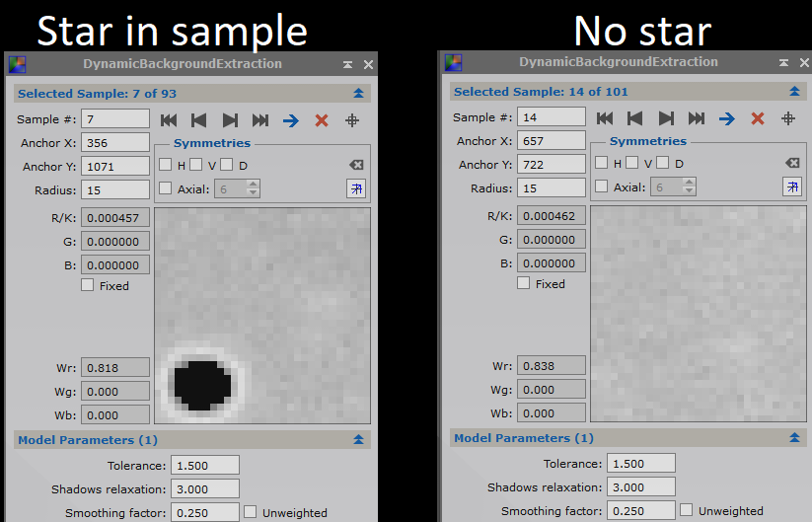
Task: Click Tolerance field in right window
Action: (641, 463)
